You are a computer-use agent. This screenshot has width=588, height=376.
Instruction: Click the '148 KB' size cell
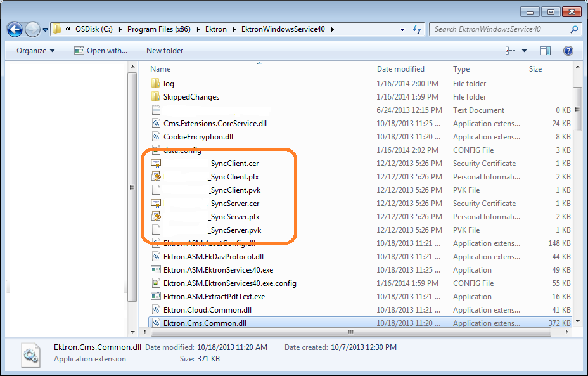(559, 243)
